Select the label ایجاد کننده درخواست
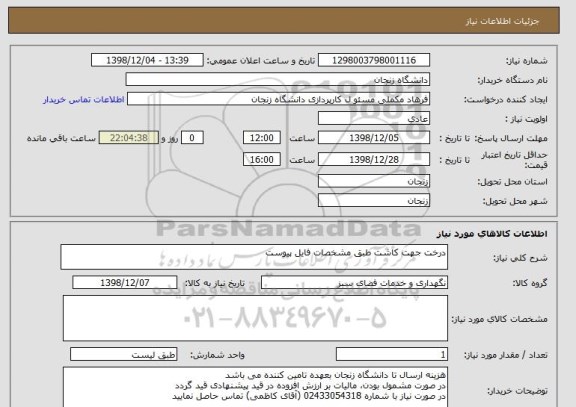The height and width of the screenshot is (407, 576). (506, 100)
